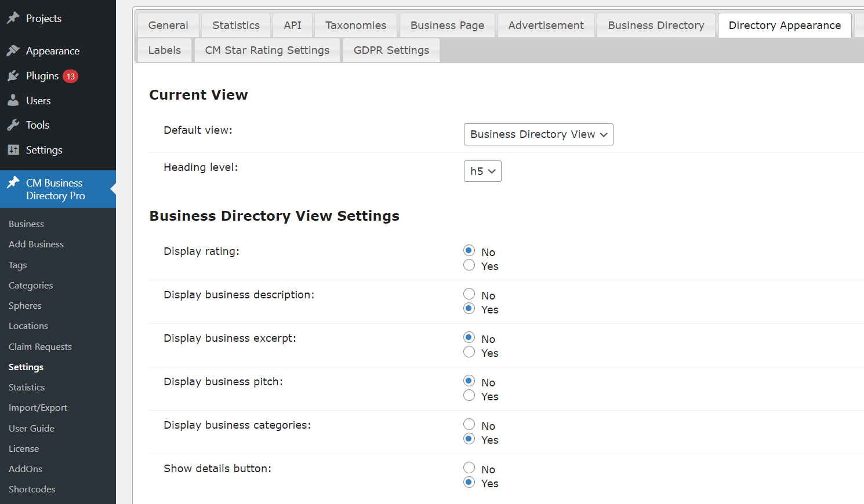
Task: Expand the Heading level dropdown
Action: (482, 171)
